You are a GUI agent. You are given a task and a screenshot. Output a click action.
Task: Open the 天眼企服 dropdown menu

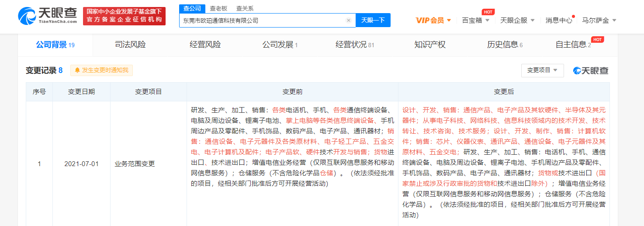517,21
